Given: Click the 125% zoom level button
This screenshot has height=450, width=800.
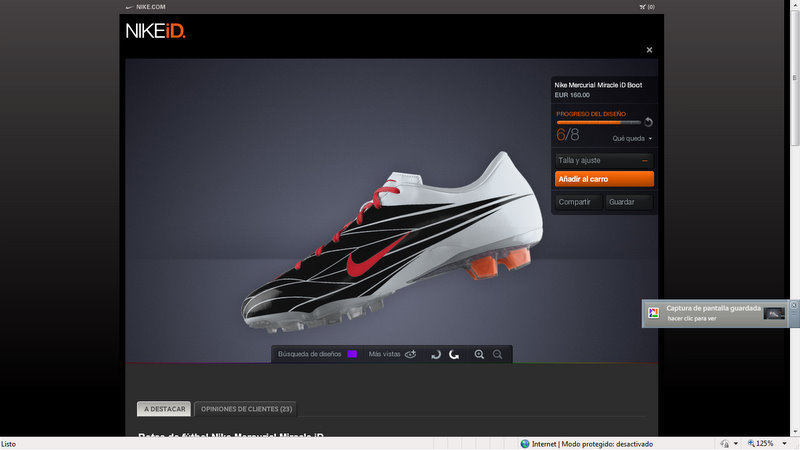Looking at the screenshot, I should pyautogui.click(x=760, y=443).
